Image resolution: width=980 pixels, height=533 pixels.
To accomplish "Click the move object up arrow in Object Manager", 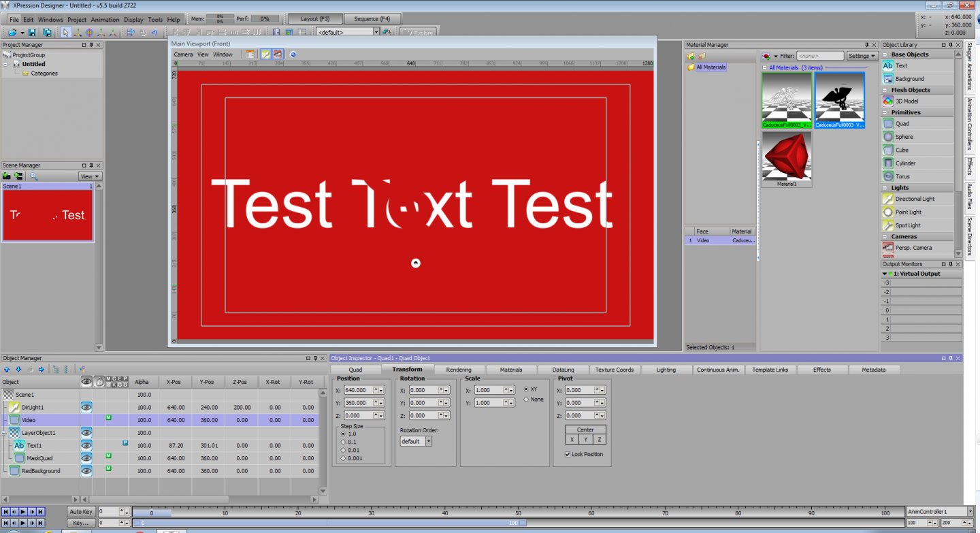I will point(7,370).
